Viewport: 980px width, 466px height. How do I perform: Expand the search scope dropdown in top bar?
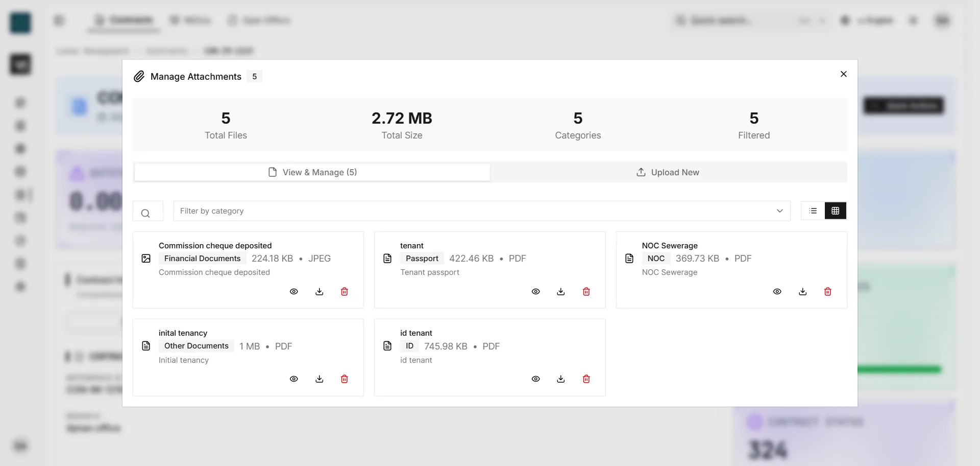pos(822,20)
